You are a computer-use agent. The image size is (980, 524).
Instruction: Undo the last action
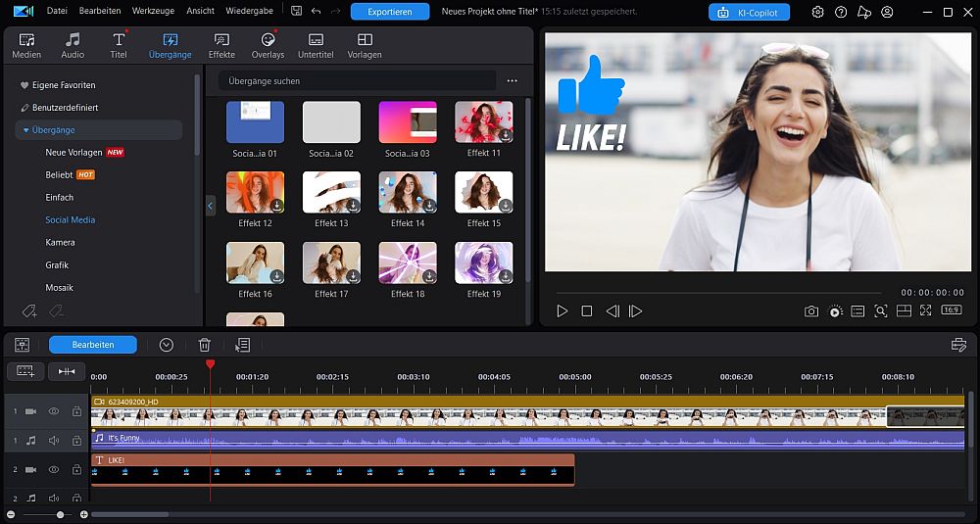coord(316,11)
